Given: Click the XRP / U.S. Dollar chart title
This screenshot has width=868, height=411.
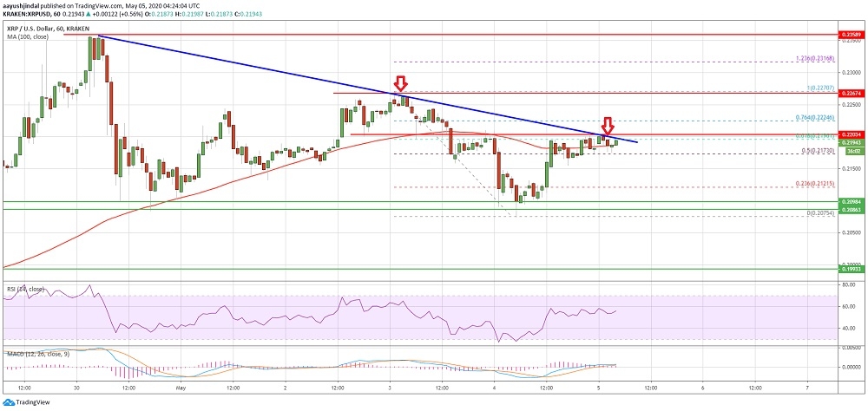Looking at the screenshot, I should point(33,28).
